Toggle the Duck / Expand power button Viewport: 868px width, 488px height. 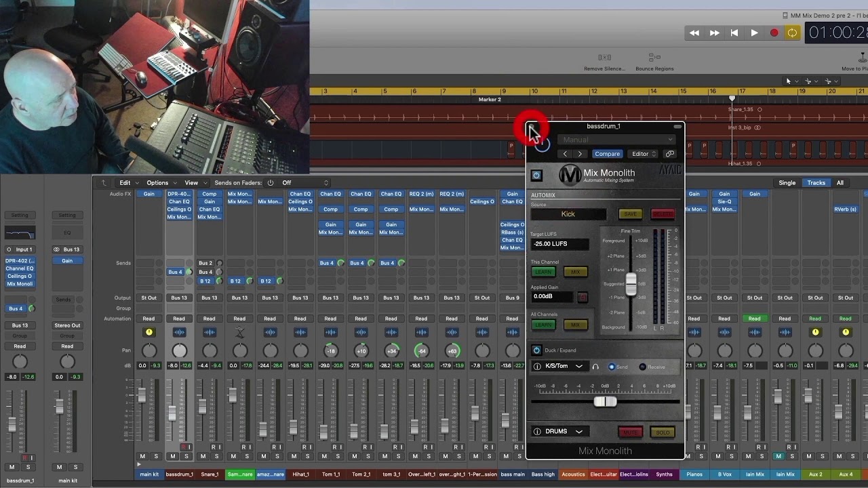pyautogui.click(x=536, y=350)
